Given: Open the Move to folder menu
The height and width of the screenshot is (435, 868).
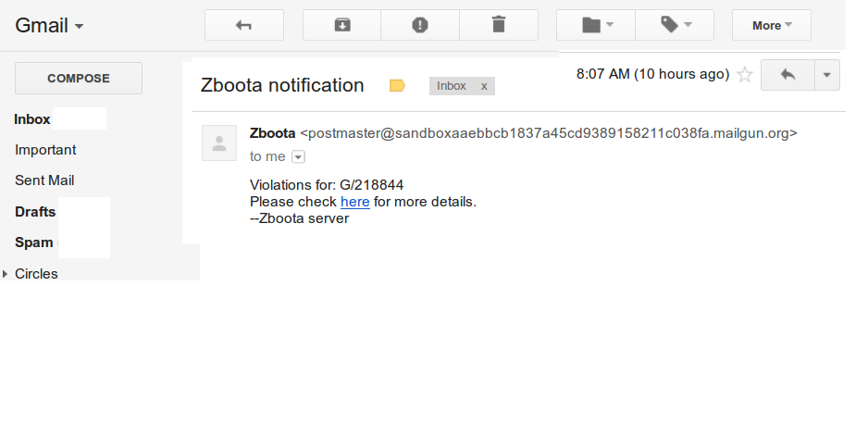Looking at the screenshot, I should pos(596,25).
